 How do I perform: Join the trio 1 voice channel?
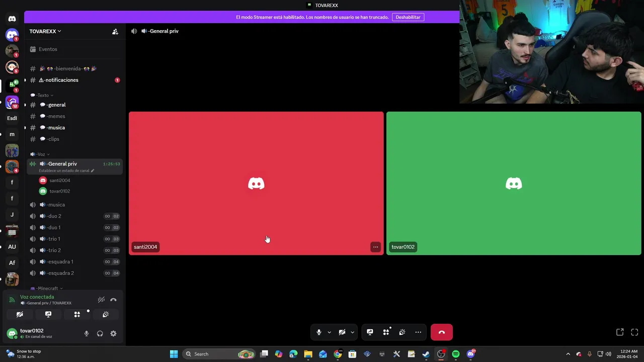click(74, 239)
